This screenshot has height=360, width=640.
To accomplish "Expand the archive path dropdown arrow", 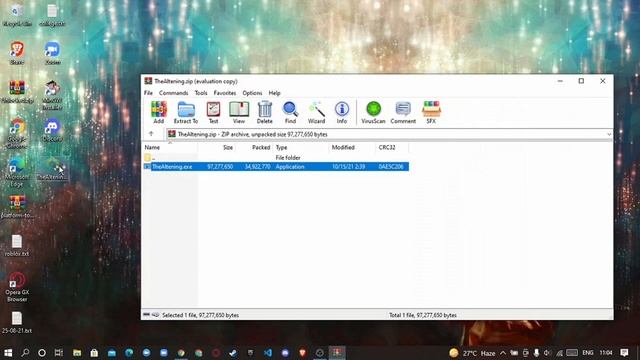I will [x=609, y=134].
